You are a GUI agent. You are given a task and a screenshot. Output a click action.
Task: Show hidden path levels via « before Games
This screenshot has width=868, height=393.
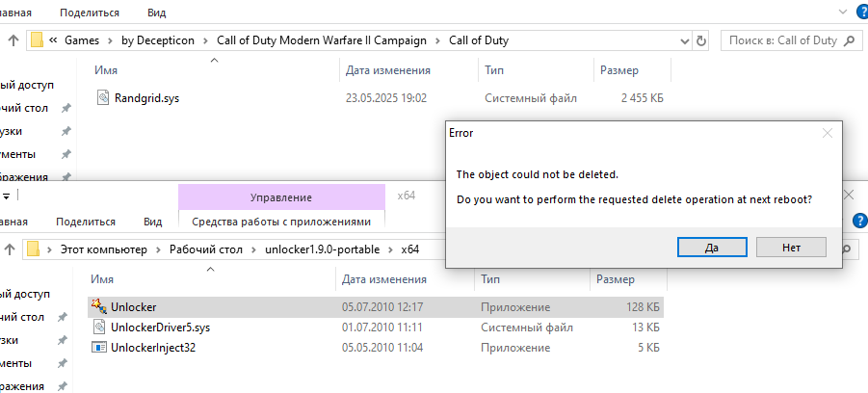point(54,40)
